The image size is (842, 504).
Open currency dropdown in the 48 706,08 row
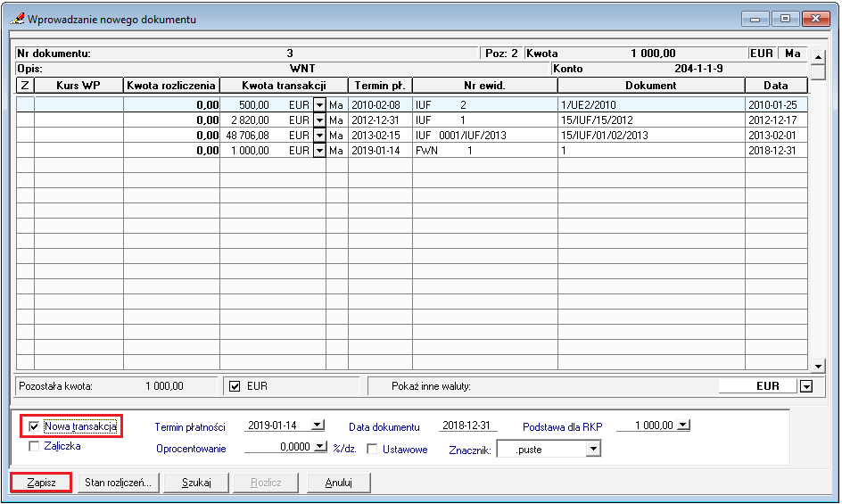319,135
